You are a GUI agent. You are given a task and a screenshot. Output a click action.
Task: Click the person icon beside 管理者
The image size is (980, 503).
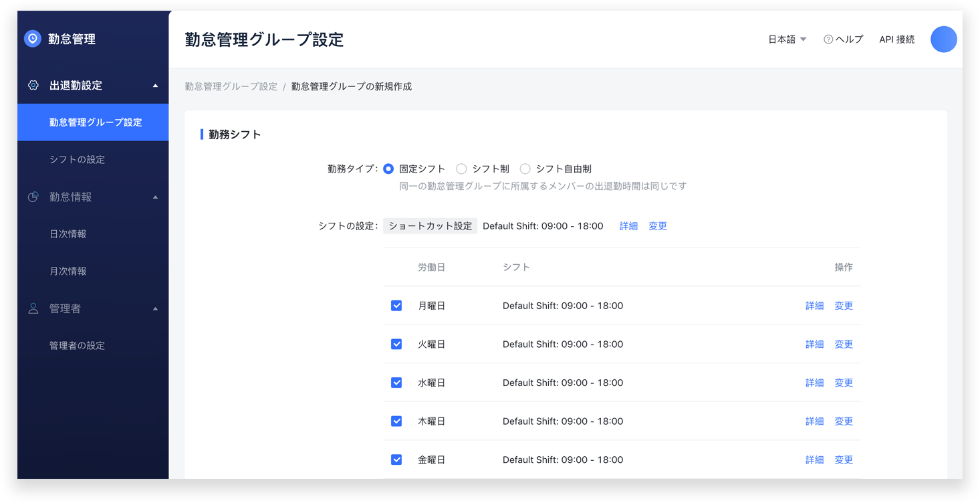[33, 309]
